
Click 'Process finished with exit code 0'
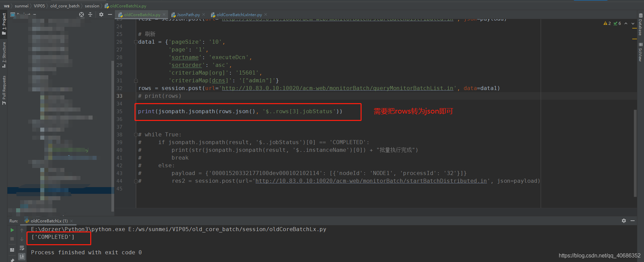tap(86, 252)
